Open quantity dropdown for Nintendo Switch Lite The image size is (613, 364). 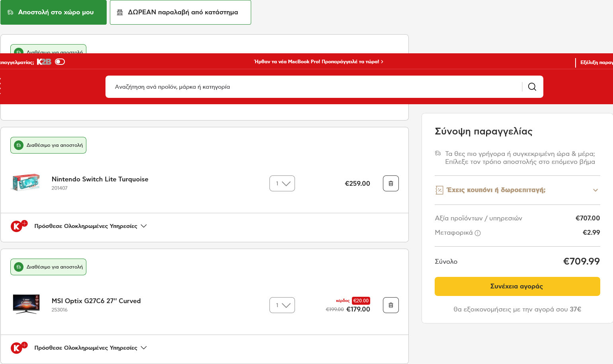click(282, 183)
